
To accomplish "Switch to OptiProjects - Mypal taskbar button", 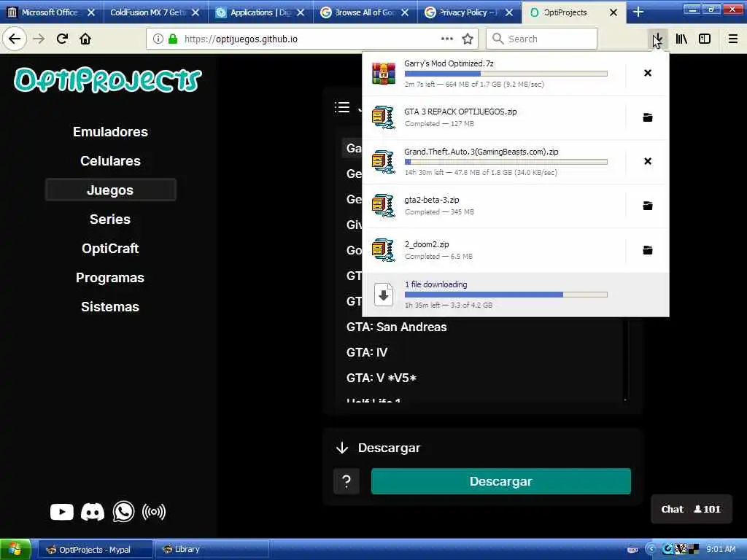I will click(96, 550).
